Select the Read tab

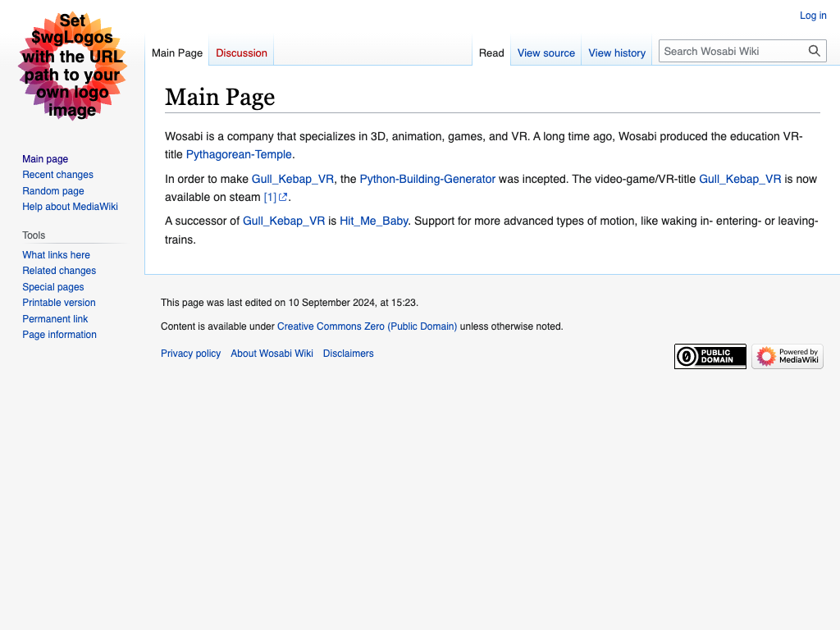491,52
